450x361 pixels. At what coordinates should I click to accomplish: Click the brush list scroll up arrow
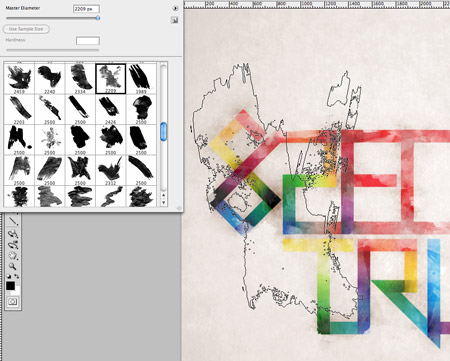pyautogui.click(x=163, y=195)
